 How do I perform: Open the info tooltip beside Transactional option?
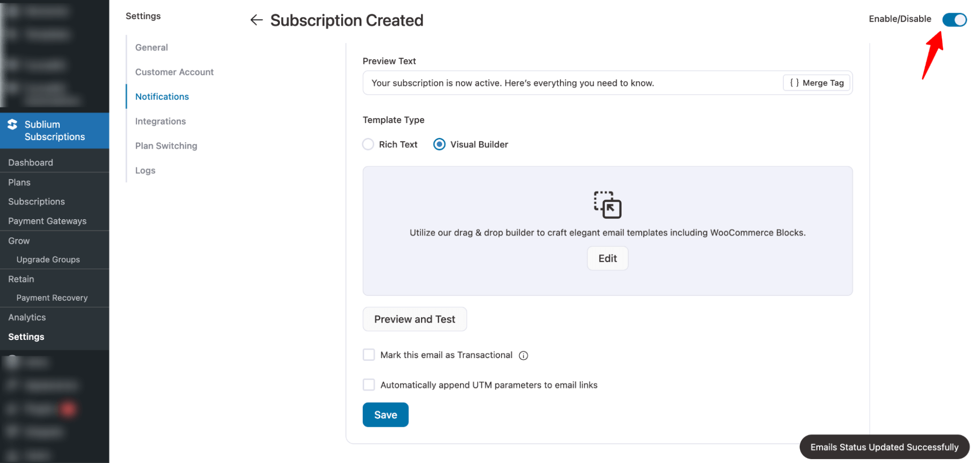(523, 355)
